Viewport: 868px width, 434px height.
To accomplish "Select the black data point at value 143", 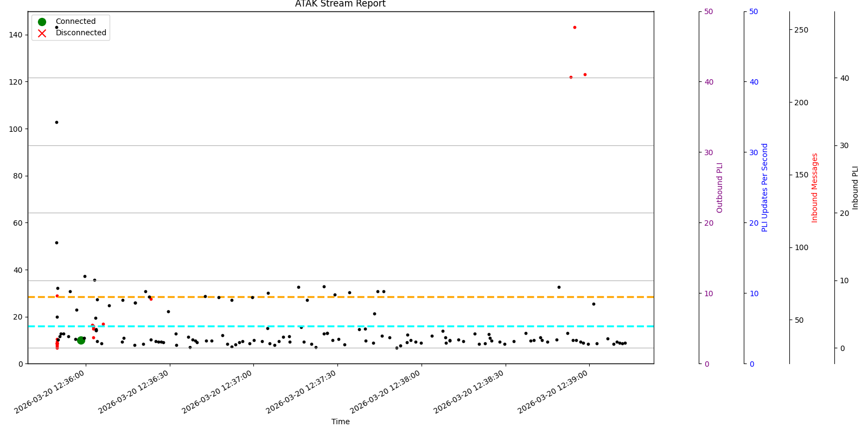I will tap(56, 28).
